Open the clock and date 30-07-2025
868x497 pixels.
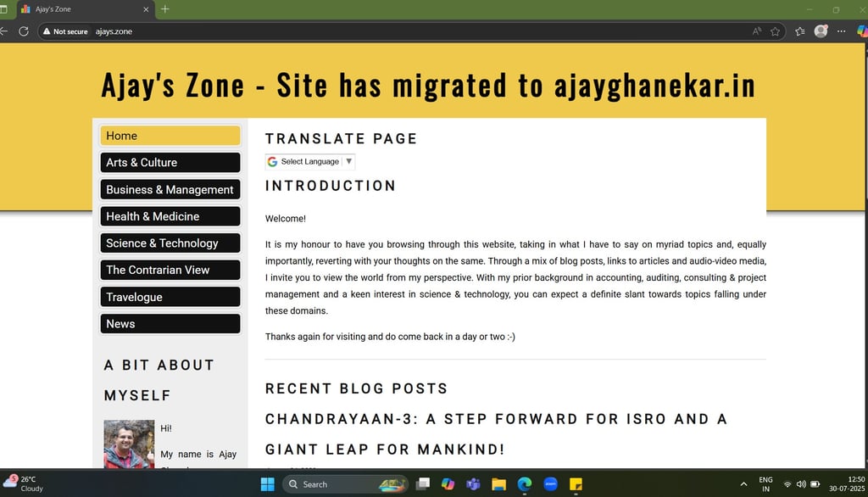click(x=847, y=483)
